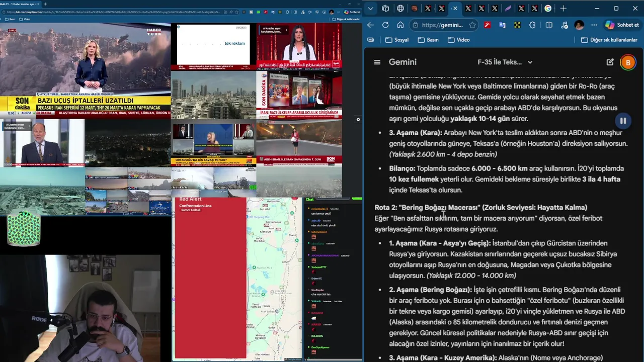Open the translate extension icon

click(x=502, y=25)
